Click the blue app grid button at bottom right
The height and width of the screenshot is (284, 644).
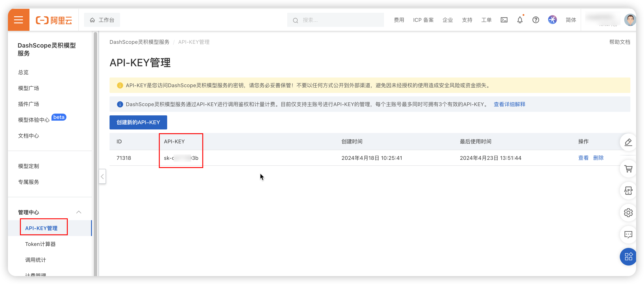[x=628, y=256]
